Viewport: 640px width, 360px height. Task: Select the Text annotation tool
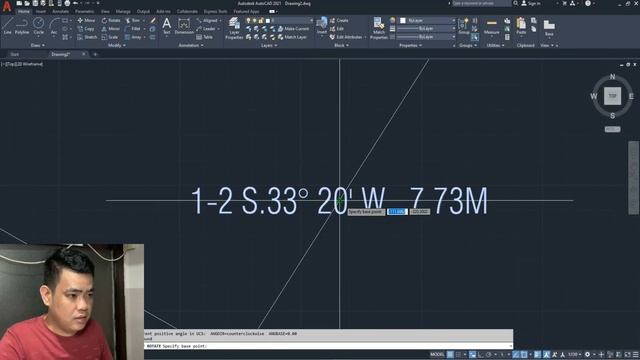(167, 26)
